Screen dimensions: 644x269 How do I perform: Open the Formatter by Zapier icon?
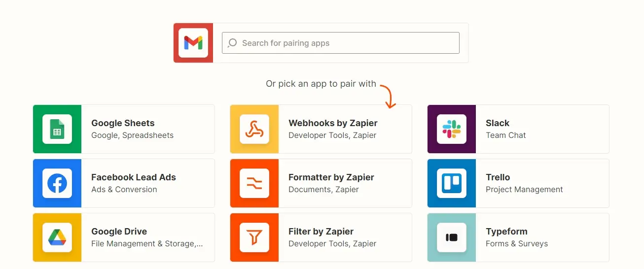click(254, 183)
